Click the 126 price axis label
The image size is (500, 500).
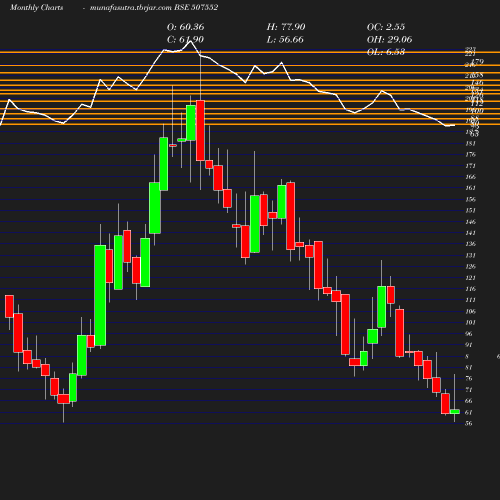pos(470,267)
